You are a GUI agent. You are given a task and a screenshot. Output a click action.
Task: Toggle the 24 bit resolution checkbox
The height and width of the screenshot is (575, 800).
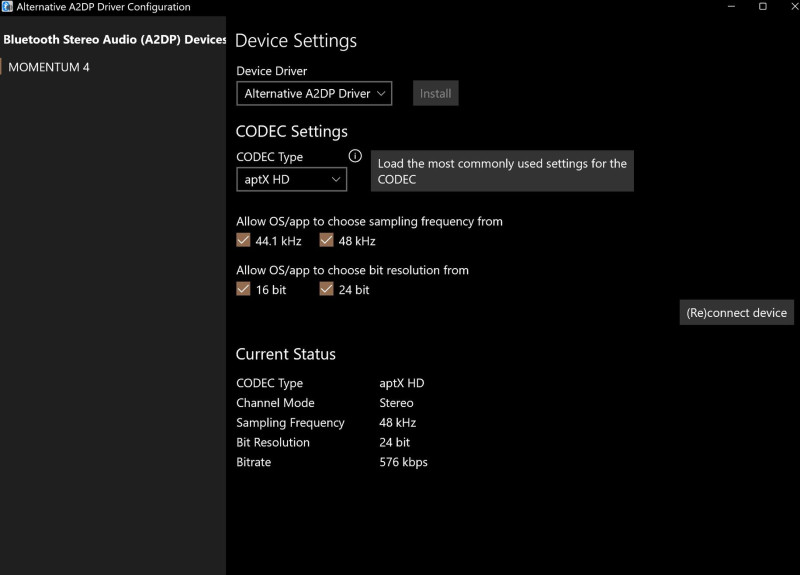(x=326, y=289)
